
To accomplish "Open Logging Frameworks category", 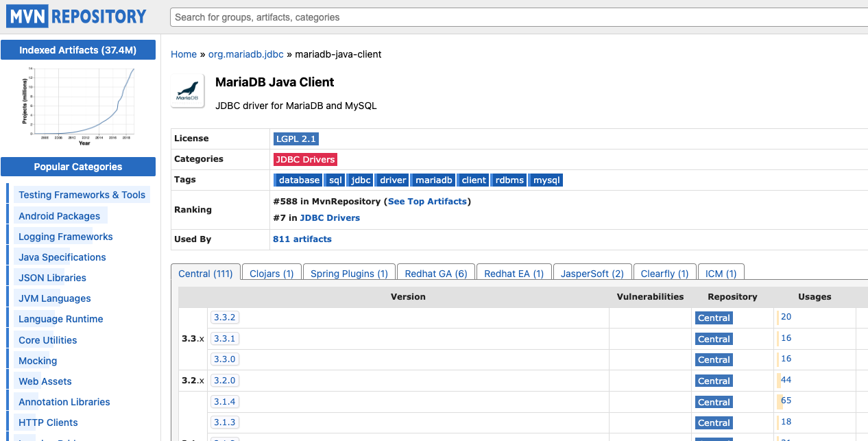I will click(x=66, y=237).
